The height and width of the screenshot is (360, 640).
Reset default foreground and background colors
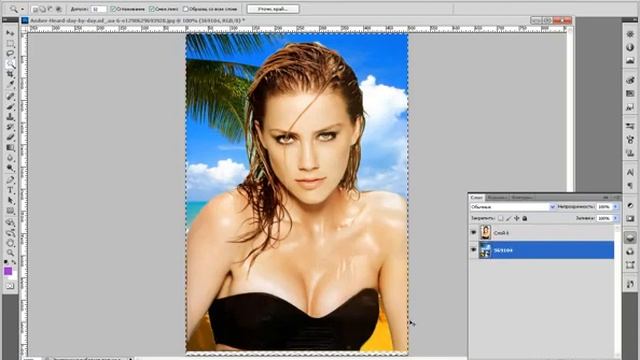(x=6, y=262)
